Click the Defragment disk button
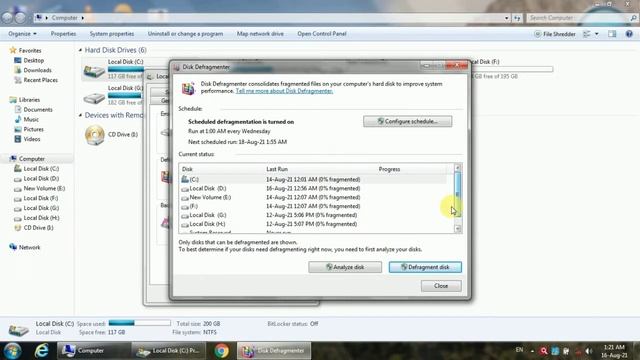Image resolution: width=640 pixels, height=360 pixels. point(425,267)
